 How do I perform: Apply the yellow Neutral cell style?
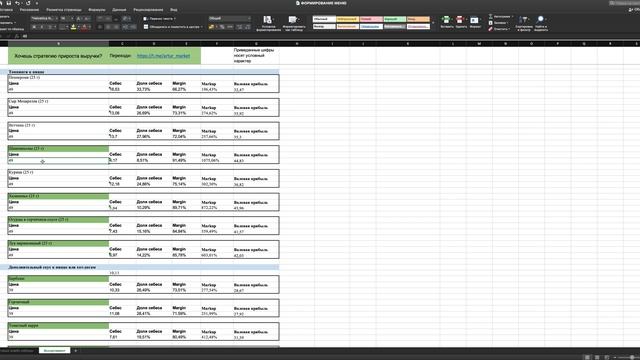pos(348,19)
